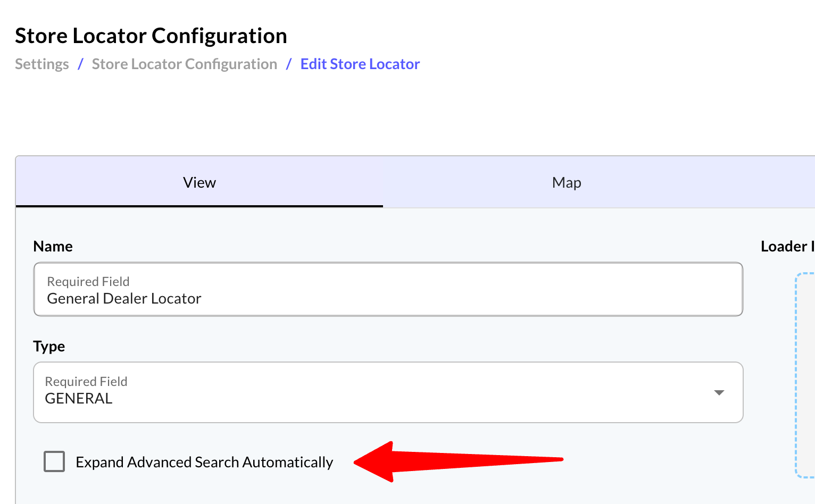Click the Edit Store Locator breadcrumb
The height and width of the screenshot is (504, 815).
(x=360, y=64)
